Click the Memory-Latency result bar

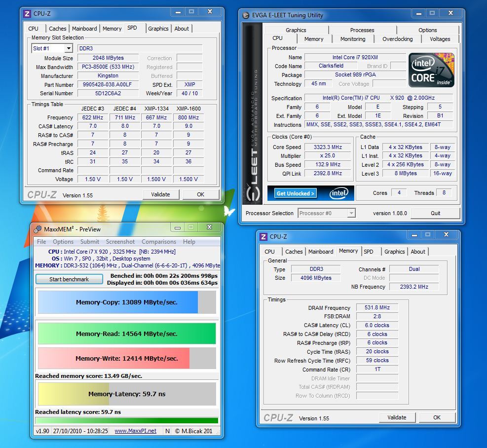tap(127, 394)
